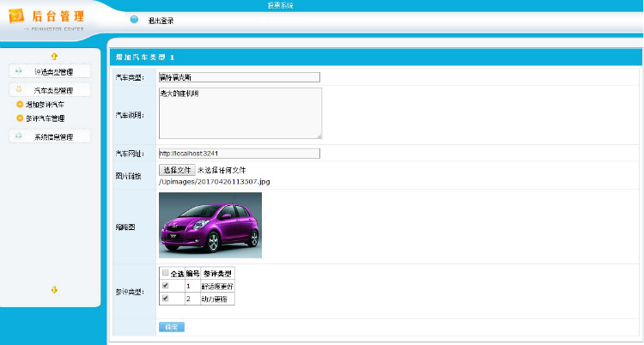This screenshot has height=345, width=644.
Task: Click the 图片链接 field label
Action: [x=128, y=176]
